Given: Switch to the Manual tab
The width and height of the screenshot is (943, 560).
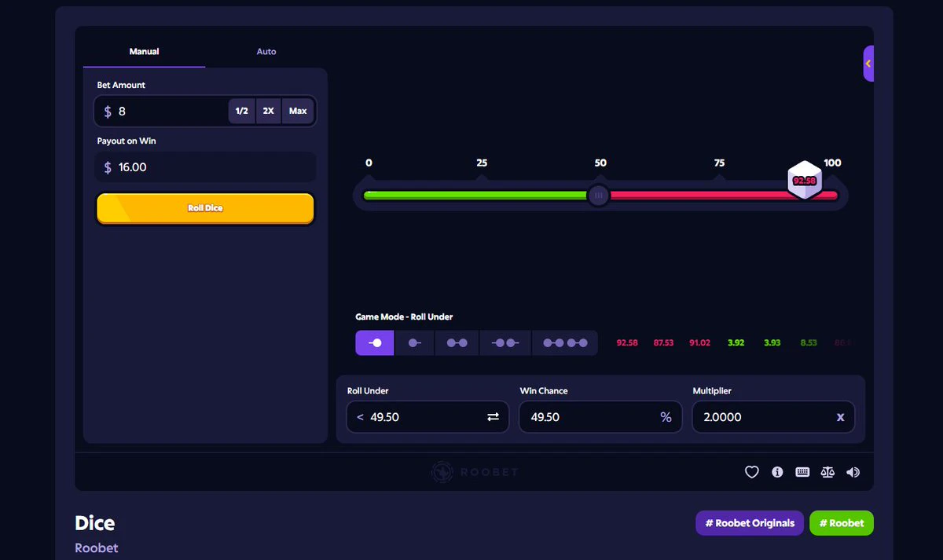Looking at the screenshot, I should (x=144, y=52).
